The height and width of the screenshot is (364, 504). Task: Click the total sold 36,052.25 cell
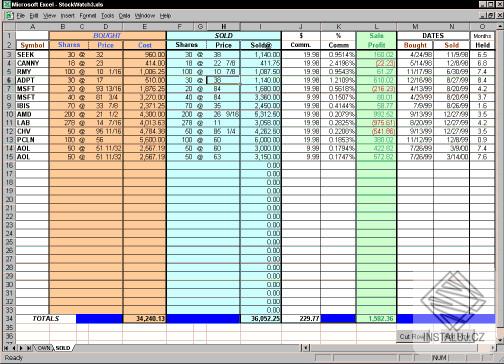click(261, 319)
